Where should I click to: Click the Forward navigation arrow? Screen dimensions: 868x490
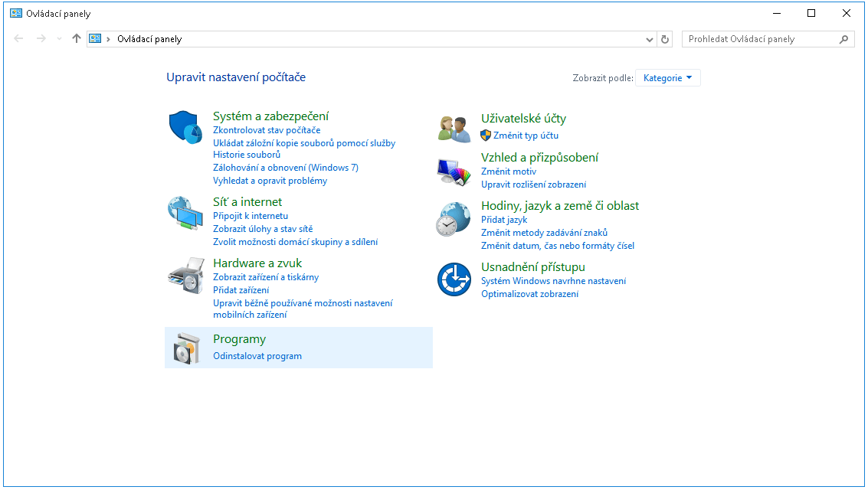click(x=41, y=39)
